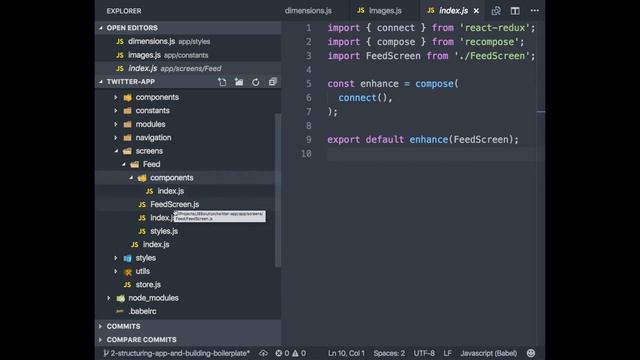Click the feedback smiley in status bar
This screenshot has height=360, width=640.
(x=531, y=353)
